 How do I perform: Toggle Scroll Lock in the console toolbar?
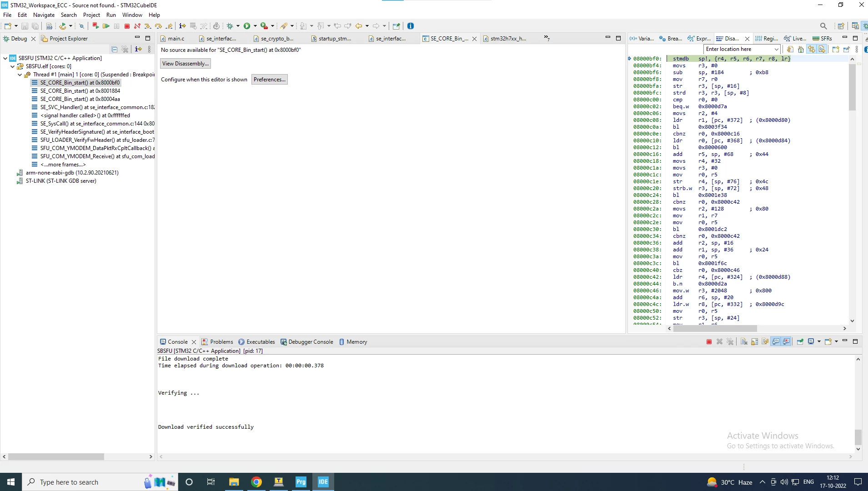pos(754,341)
